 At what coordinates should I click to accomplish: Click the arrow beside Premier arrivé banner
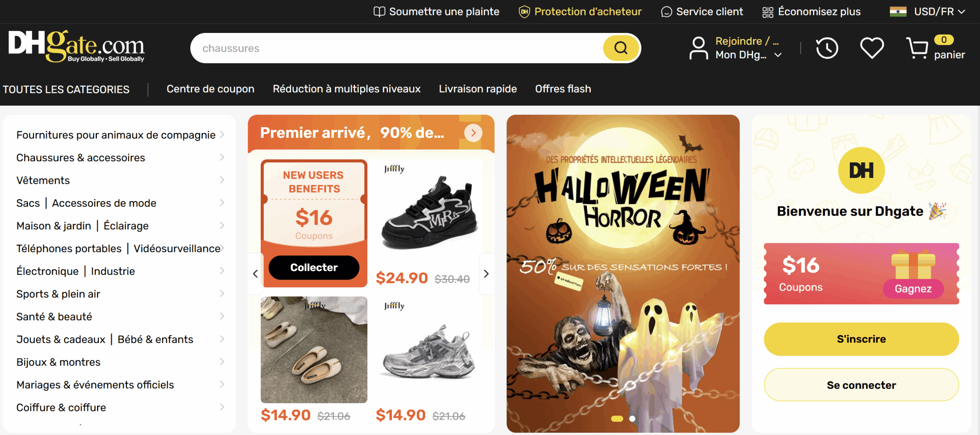tap(473, 133)
